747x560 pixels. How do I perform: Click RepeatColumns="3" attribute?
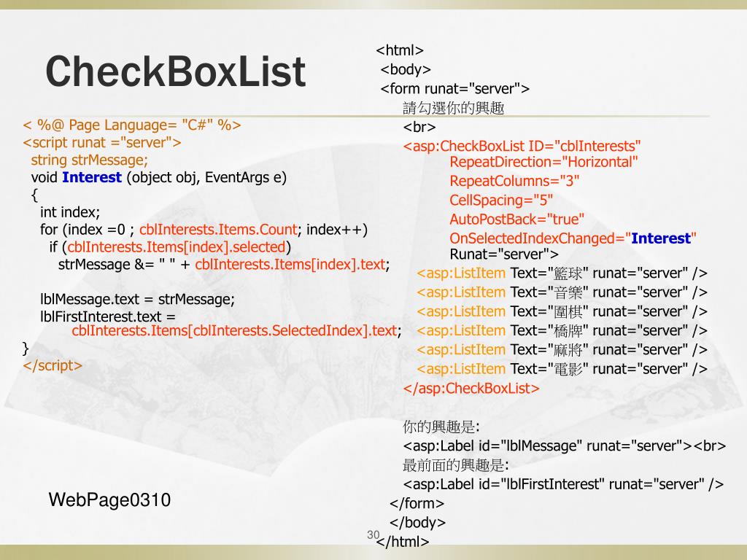point(514,181)
